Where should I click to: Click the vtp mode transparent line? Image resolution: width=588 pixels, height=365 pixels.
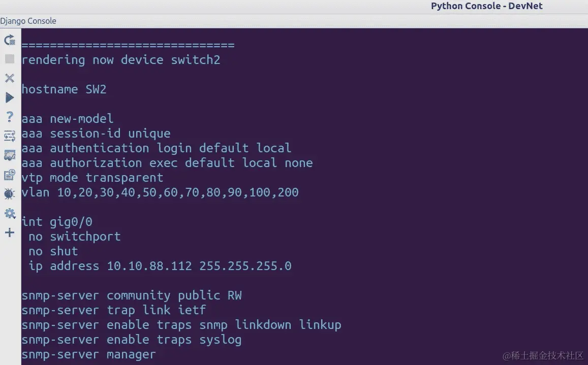pyautogui.click(x=92, y=178)
